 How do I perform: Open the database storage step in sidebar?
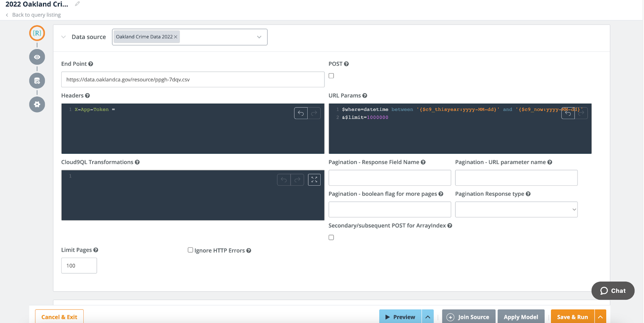pos(37,80)
